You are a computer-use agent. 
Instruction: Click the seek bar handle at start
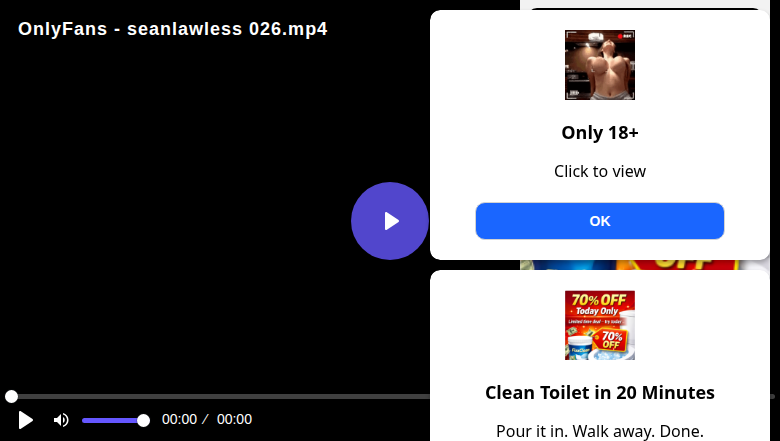(11, 396)
